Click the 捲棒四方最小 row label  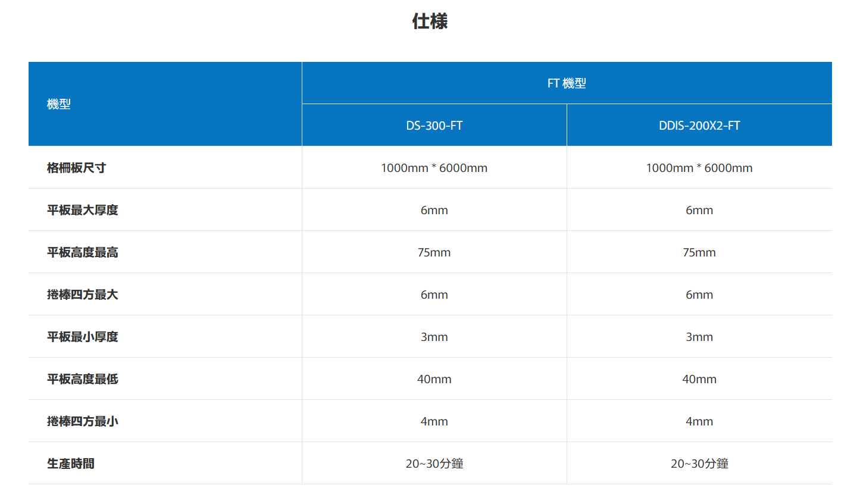(83, 421)
